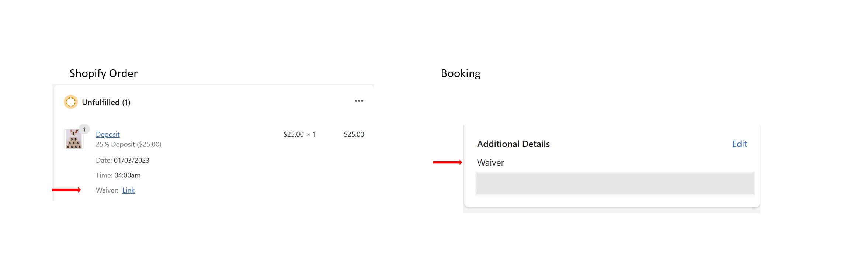Click the $25.00 × 1 price text

(x=299, y=134)
